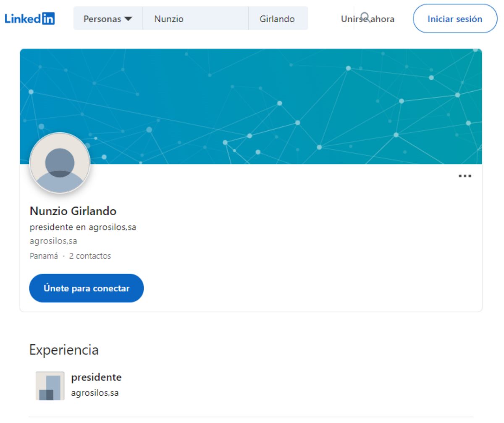
Task: Click the headline presidente en agrosilos,sa
Action: (83, 227)
